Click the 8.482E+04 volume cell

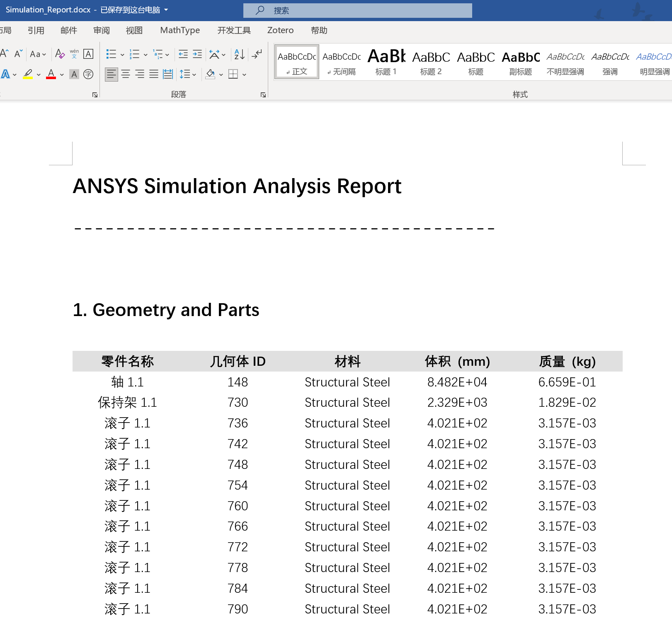click(457, 382)
